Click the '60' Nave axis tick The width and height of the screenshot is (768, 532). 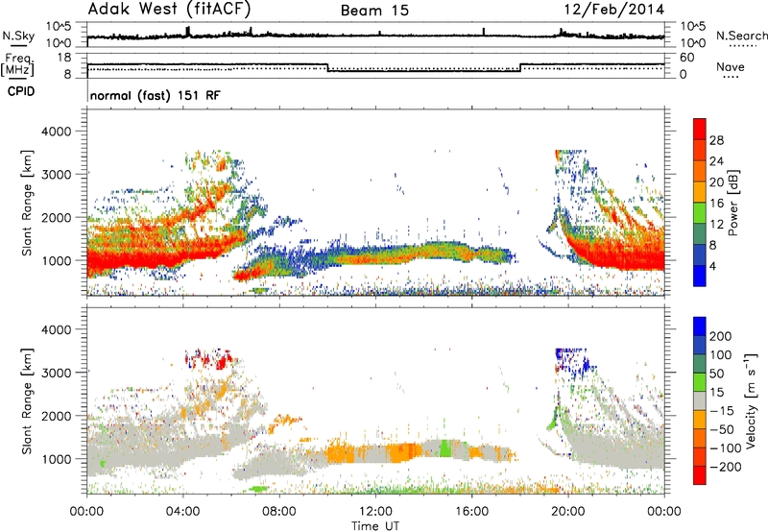[687, 58]
